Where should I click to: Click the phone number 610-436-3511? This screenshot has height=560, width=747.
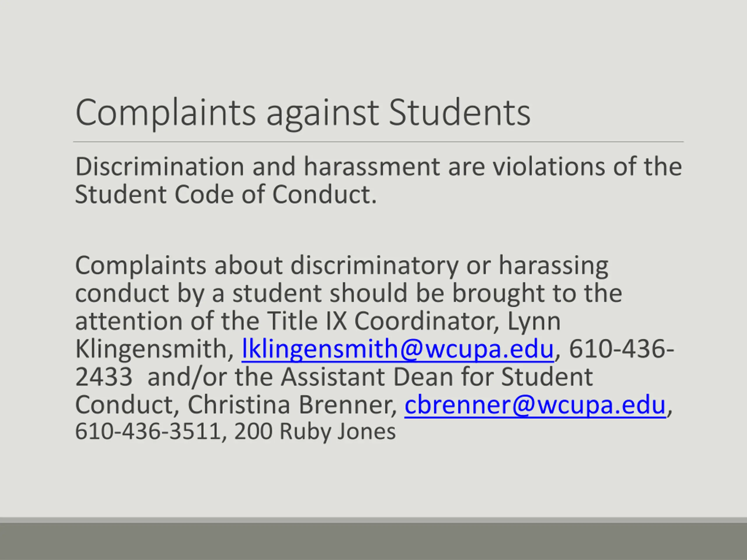tap(148, 431)
